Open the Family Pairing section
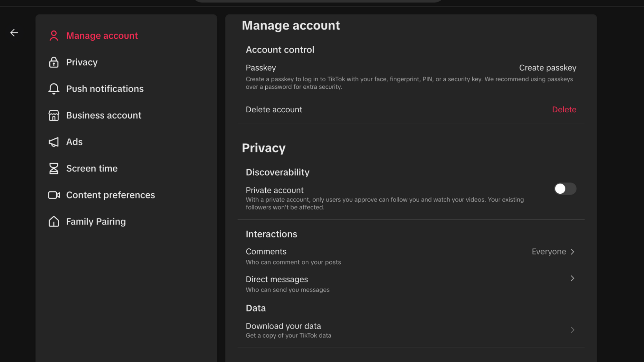The width and height of the screenshot is (644, 362). [96, 221]
